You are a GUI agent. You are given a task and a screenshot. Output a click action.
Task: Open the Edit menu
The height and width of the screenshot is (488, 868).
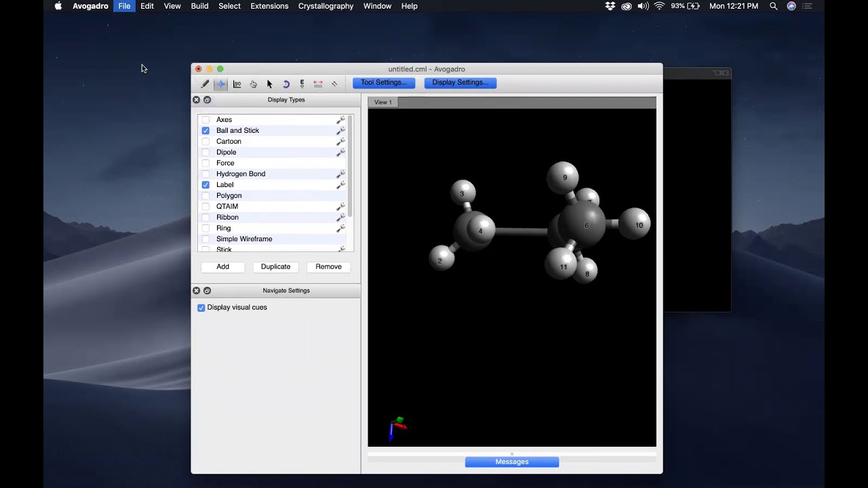147,6
